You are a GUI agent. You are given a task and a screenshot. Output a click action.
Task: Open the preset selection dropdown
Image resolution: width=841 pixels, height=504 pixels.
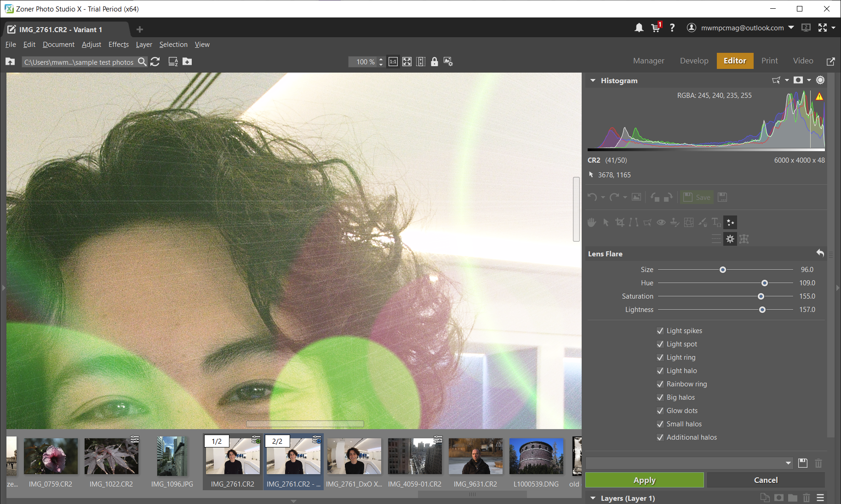pos(789,463)
